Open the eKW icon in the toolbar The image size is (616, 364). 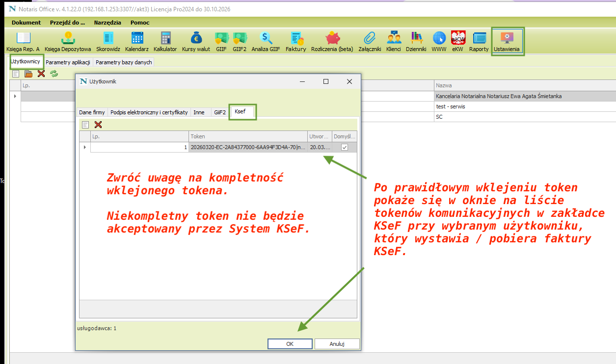[x=458, y=41]
